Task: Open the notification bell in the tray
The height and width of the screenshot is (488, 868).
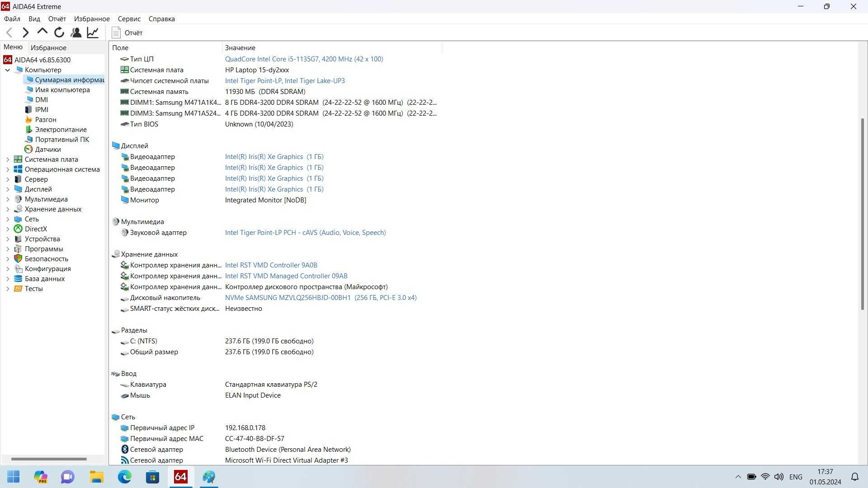Action: 855,477
